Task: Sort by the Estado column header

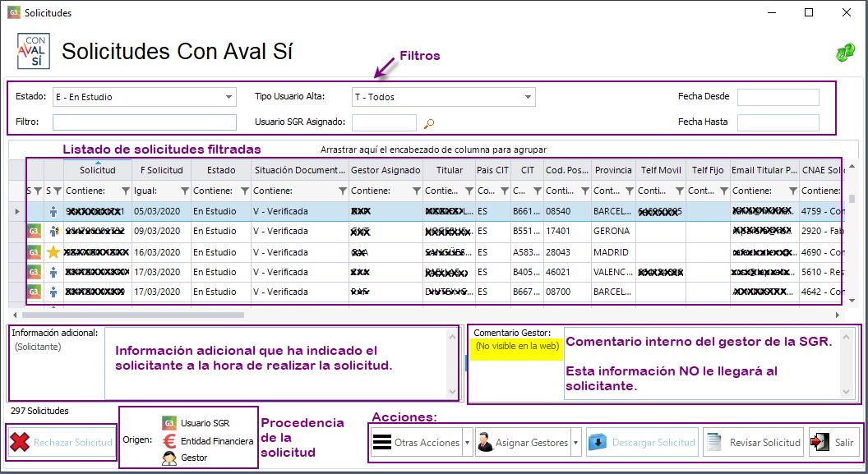Action: [x=221, y=170]
